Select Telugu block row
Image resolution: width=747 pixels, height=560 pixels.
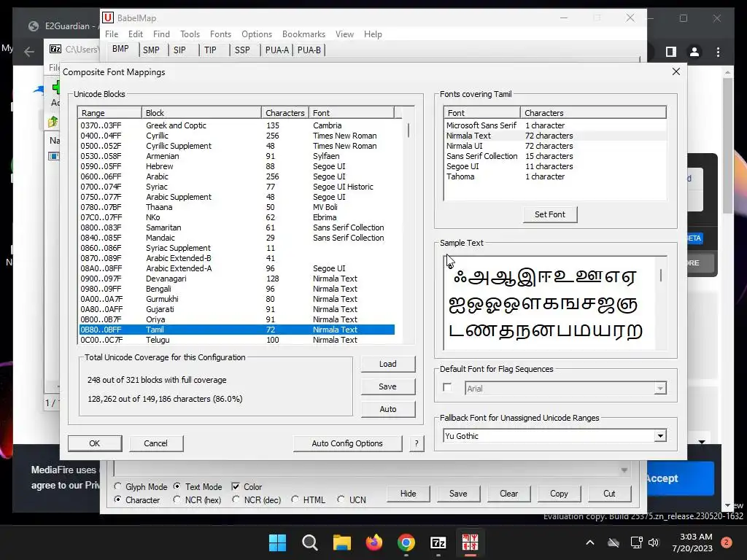coord(237,340)
